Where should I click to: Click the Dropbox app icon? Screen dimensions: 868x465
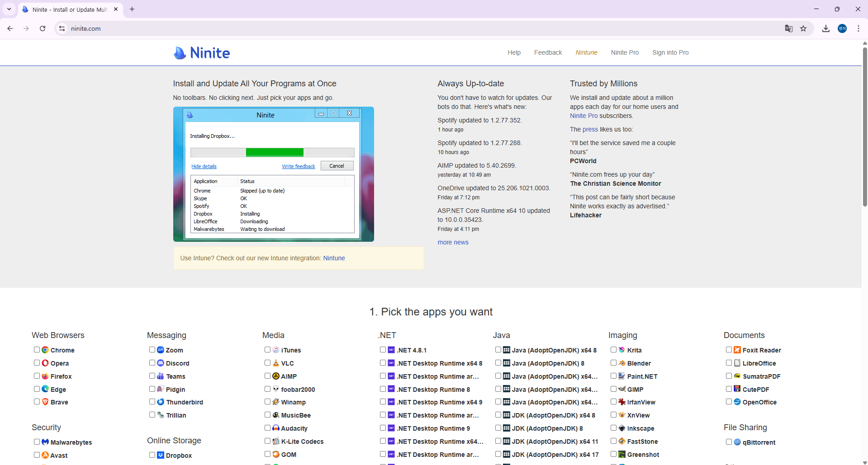(161, 455)
